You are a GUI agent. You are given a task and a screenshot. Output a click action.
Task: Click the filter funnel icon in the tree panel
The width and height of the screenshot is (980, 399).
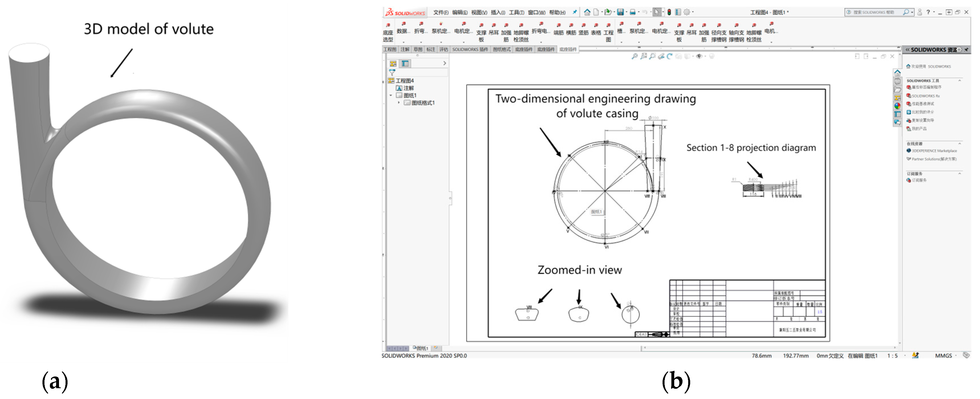tap(392, 72)
